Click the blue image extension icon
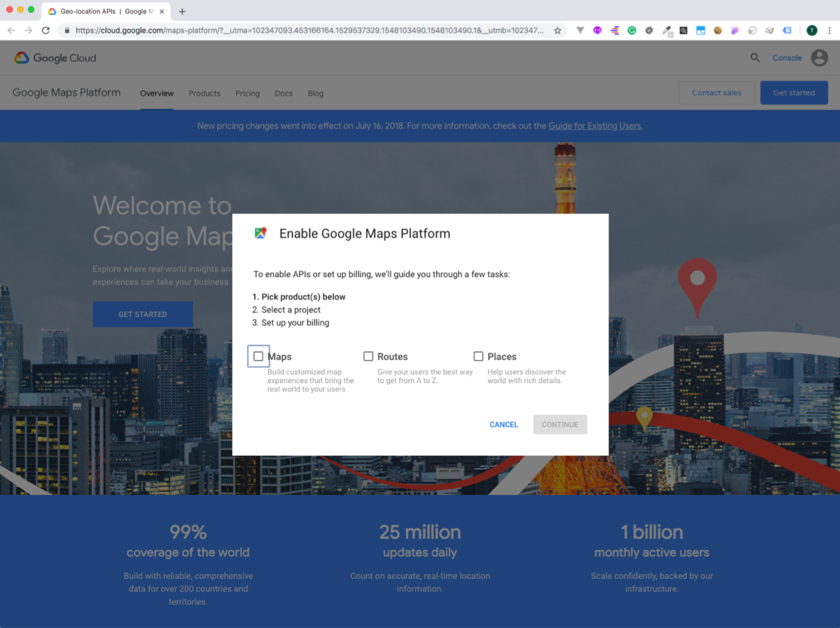This screenshot has width=840, height=628. (701, 30)
